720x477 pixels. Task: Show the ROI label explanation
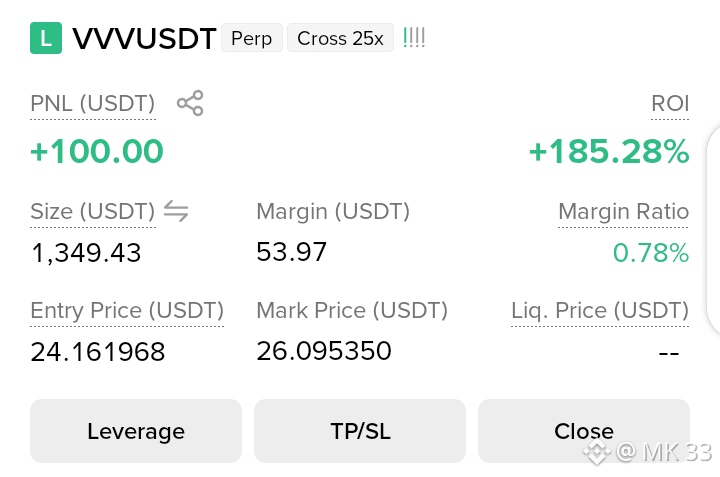(x=670, y=103)
